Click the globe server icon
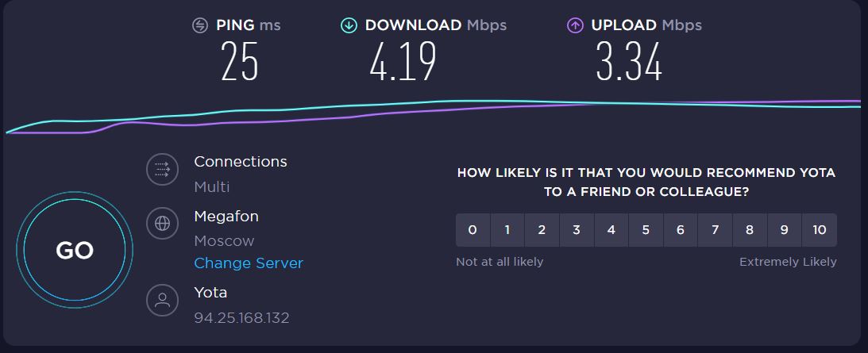The width and height of the screenshot is (868, 353). pyautogui.click(x=162, y=224)
